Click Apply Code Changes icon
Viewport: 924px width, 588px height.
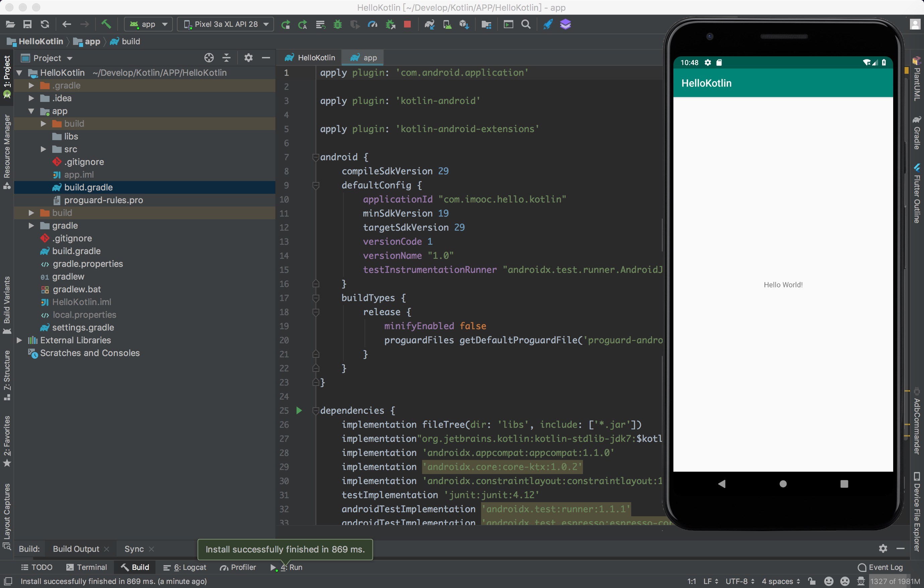click(303, 24)
